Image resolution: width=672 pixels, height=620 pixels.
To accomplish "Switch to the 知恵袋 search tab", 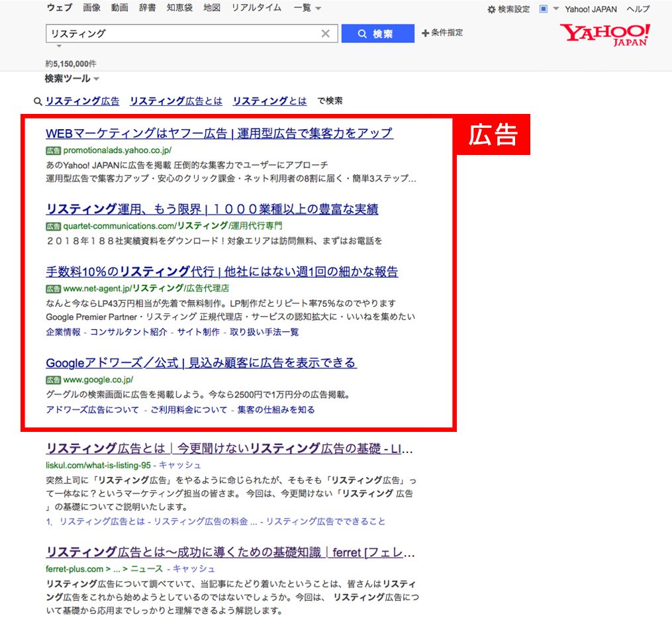I will 179,8.
